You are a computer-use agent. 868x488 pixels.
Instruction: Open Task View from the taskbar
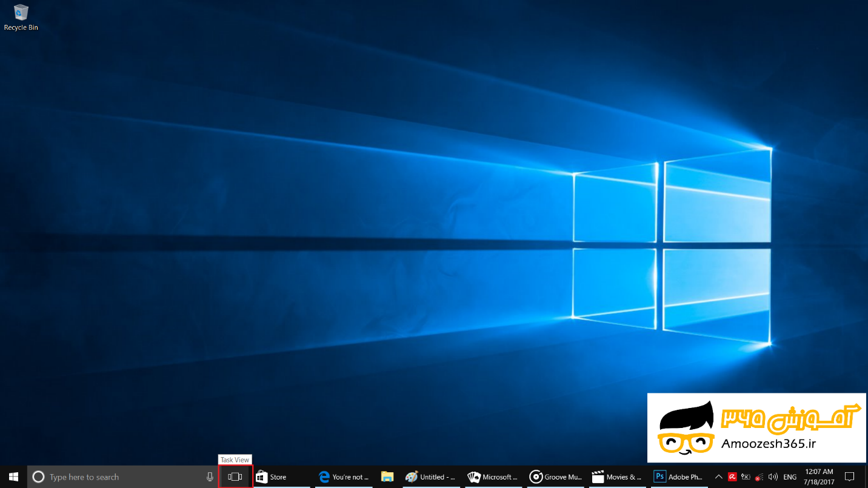[x=235, y=477]
